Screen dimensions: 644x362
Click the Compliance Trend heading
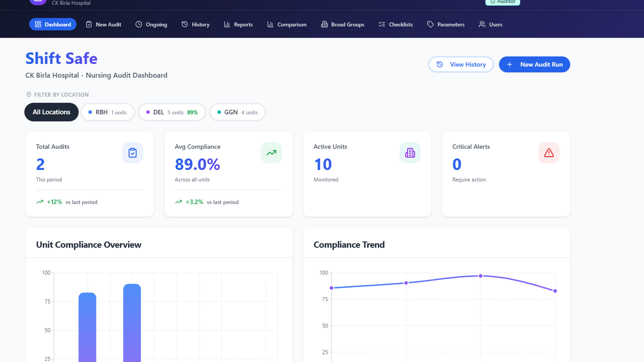point(349,245)
